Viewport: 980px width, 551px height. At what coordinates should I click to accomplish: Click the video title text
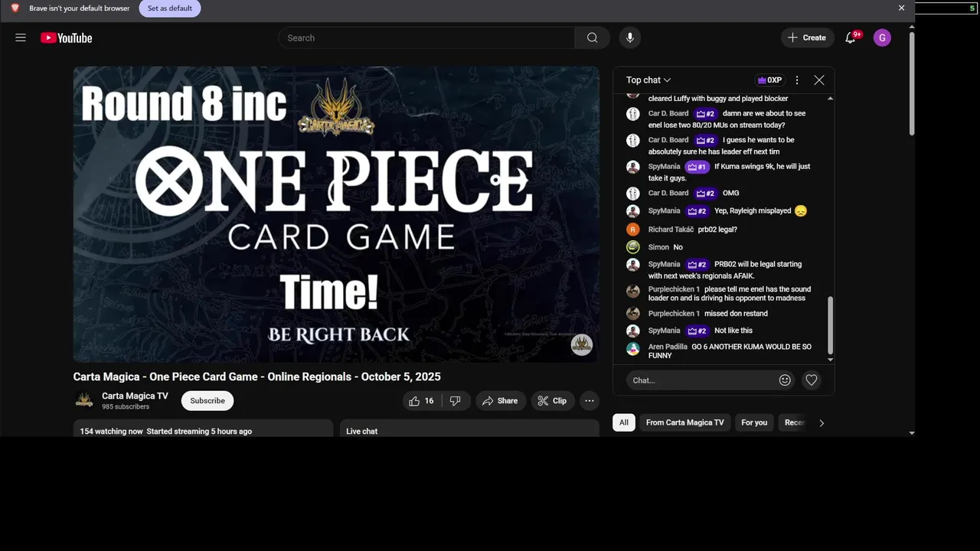[256, 377]
